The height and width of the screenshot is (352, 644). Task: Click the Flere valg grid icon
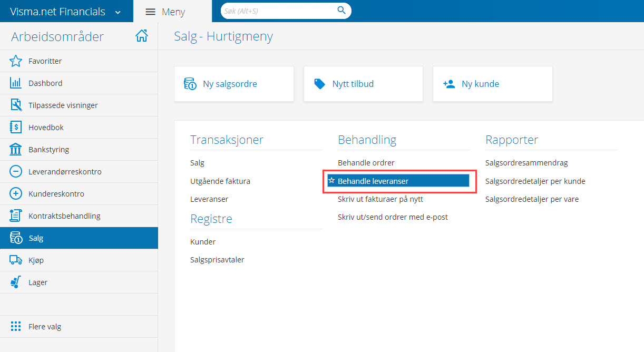tap(16, 327)
